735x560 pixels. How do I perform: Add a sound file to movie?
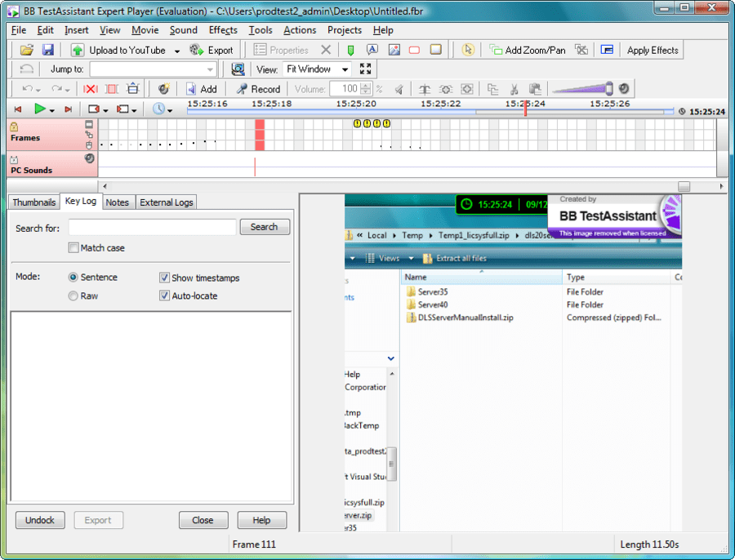(x=202, y=88)
